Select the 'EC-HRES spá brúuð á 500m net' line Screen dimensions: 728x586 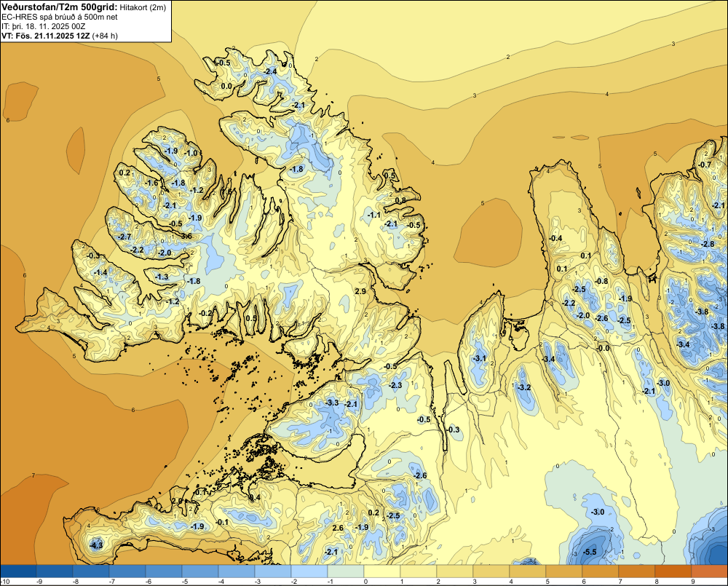tap(60, 17)
